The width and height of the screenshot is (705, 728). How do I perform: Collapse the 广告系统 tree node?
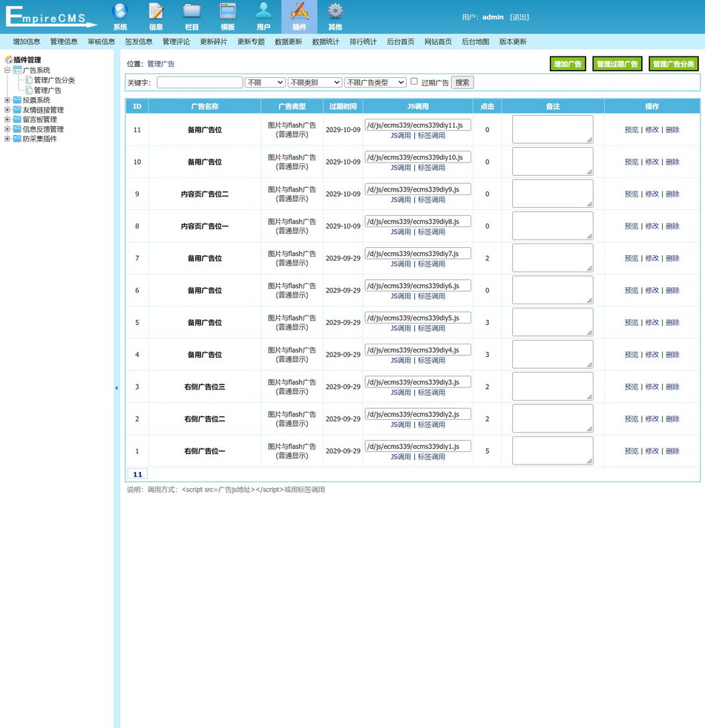pos(7,70)
